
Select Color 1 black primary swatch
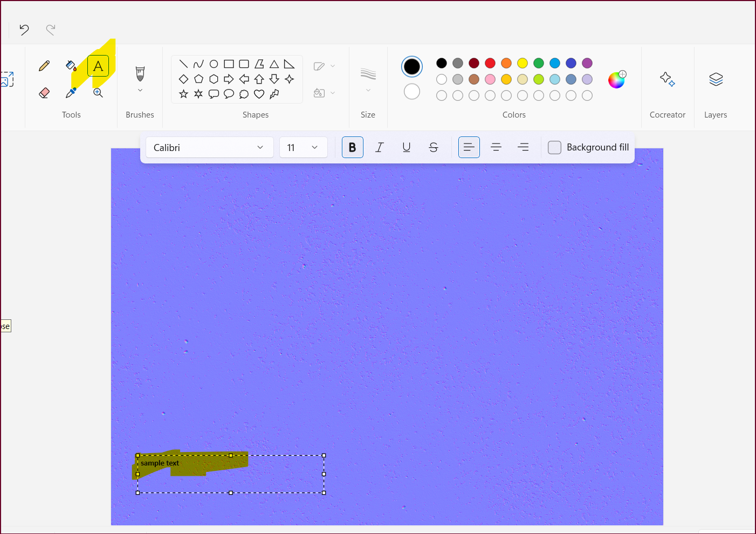412,66
